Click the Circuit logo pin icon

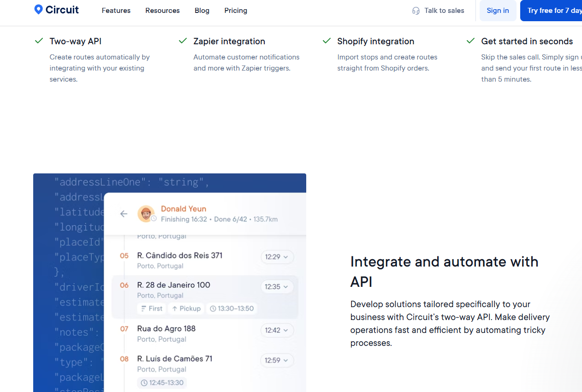pyautogui.click(x=38, y=10)
